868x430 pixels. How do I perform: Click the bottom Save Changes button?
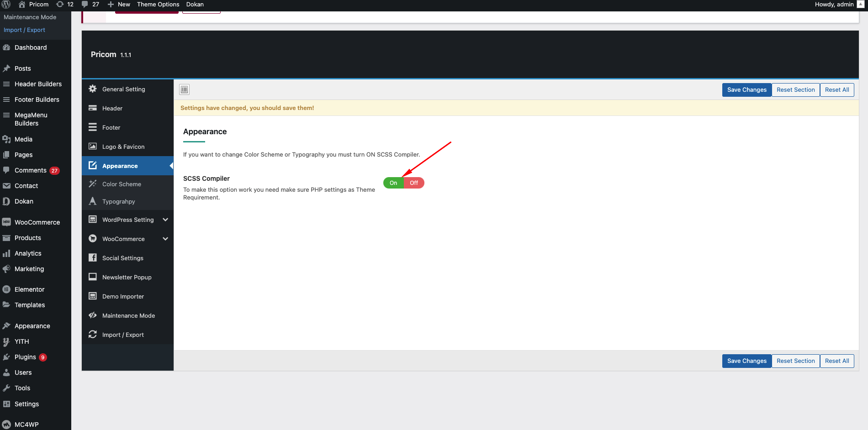[747, 361]
